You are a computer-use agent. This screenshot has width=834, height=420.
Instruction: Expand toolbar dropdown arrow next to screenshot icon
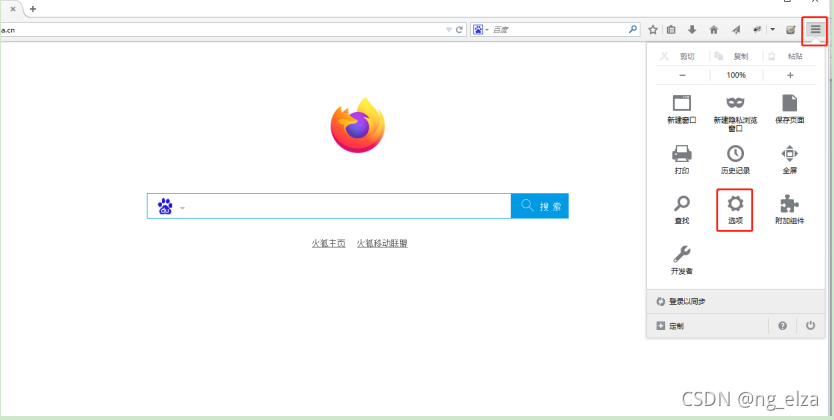pos(772,30)
